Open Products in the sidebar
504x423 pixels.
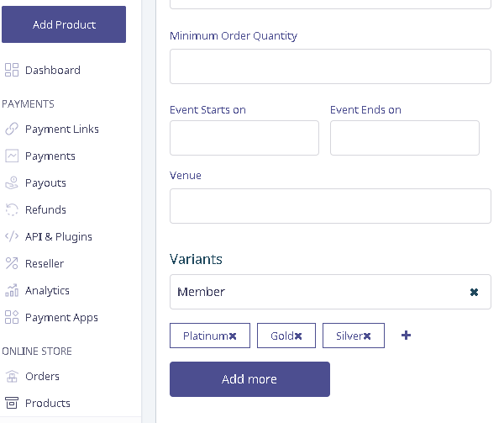[x=48, y=403]
